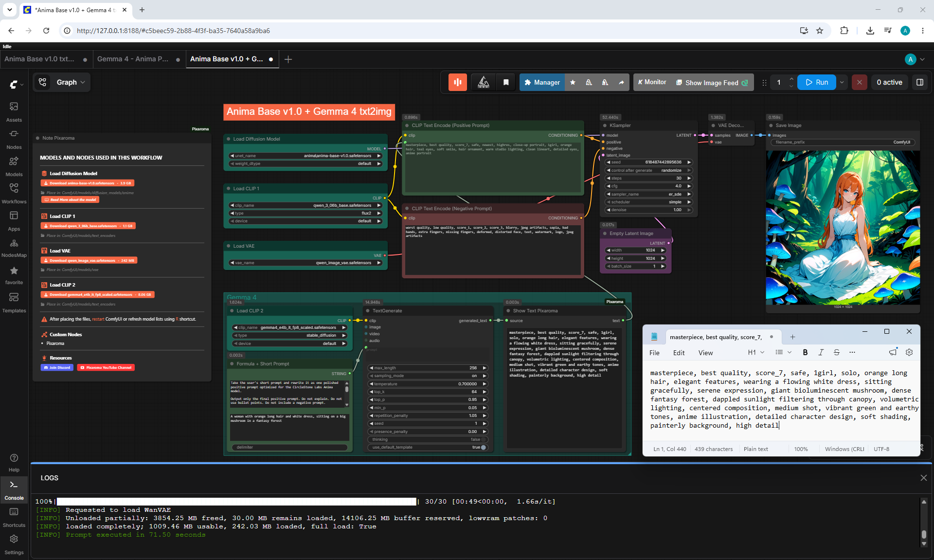Click the bold icon in Notepad

click(x=805, y=352)
